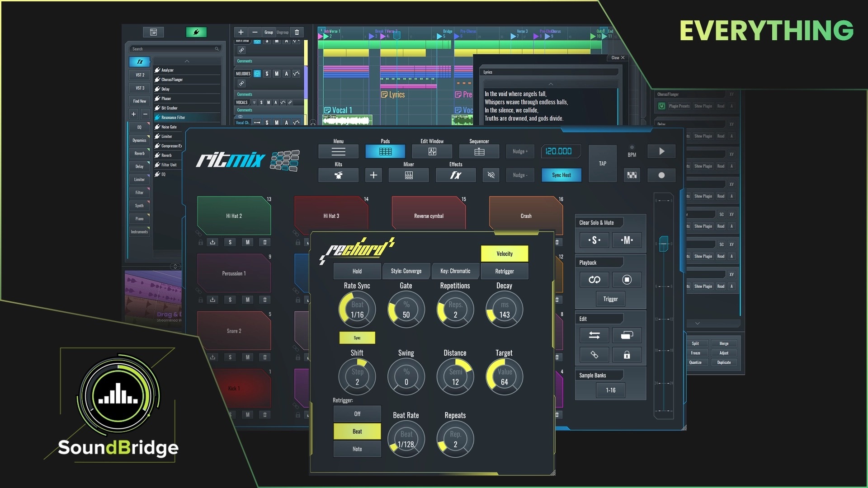868x488 pixels.
Task: Open the Style: Converge selector
Action: [x=406, y=271]
